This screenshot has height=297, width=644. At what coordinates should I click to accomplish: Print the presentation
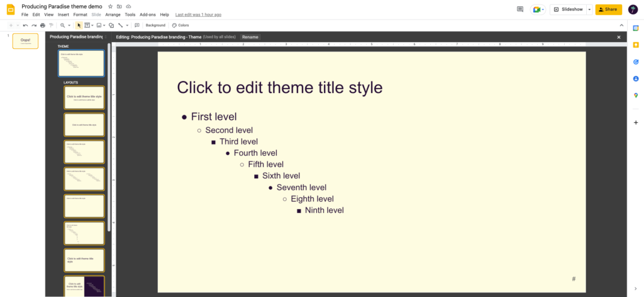click(x=43, y=26)
